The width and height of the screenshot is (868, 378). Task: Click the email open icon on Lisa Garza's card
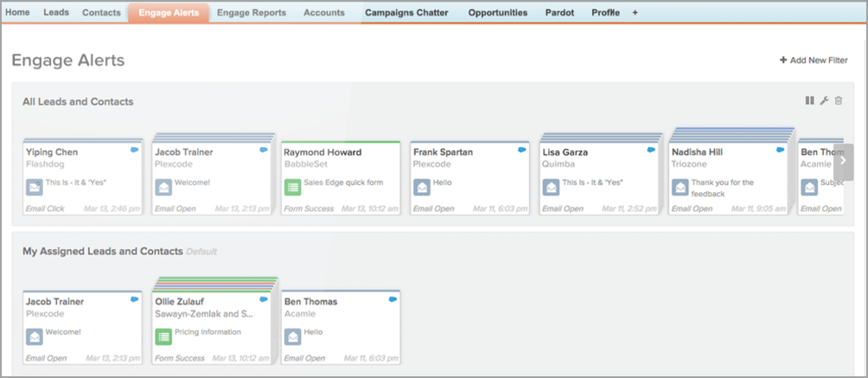pos(551,187)
